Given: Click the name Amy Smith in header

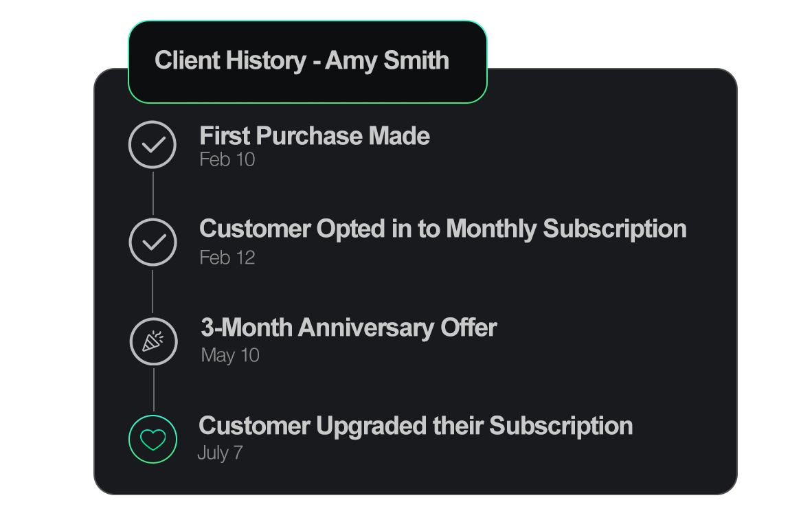Looking at the screenshot, I should tap(387, 60).
